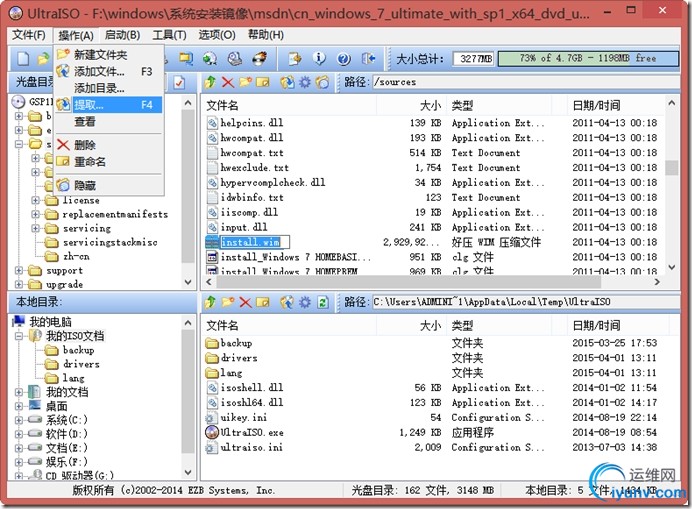The height and width of the screenshot is (509, 692).
Task: Click the red-check document icon beside disc directory
Action: pyautogui.click(x=179, y=82)
